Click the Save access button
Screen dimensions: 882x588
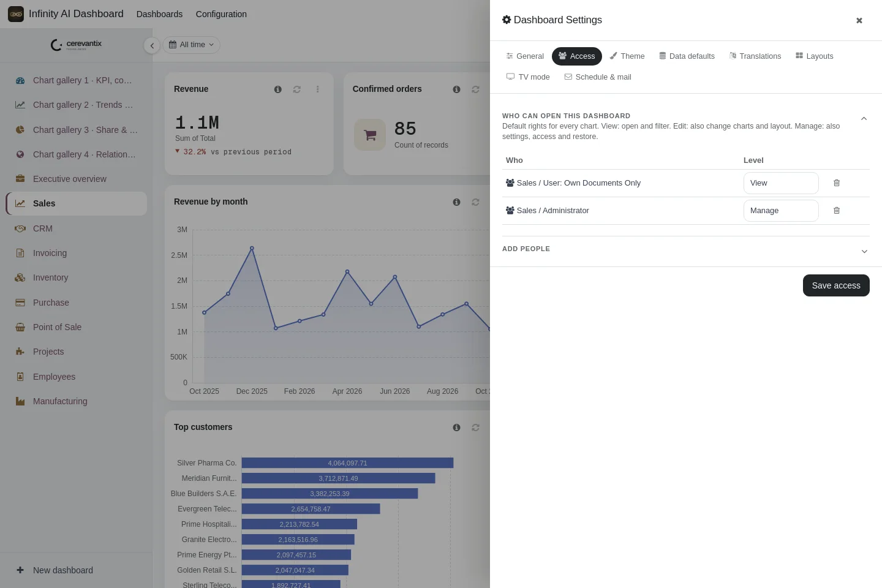(836, 285)
